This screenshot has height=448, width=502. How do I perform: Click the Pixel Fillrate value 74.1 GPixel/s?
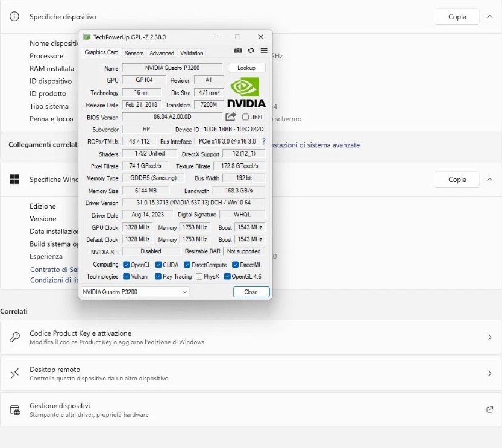145,166
